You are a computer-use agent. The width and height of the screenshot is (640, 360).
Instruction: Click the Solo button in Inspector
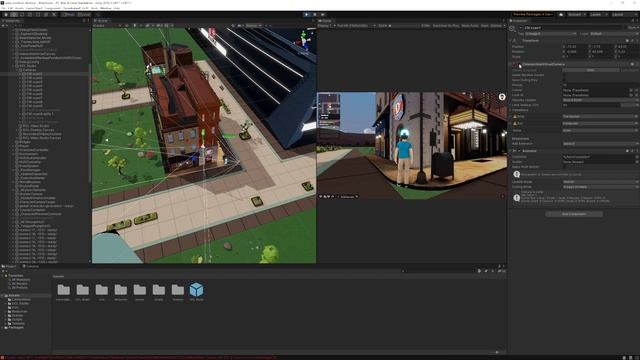590,70
